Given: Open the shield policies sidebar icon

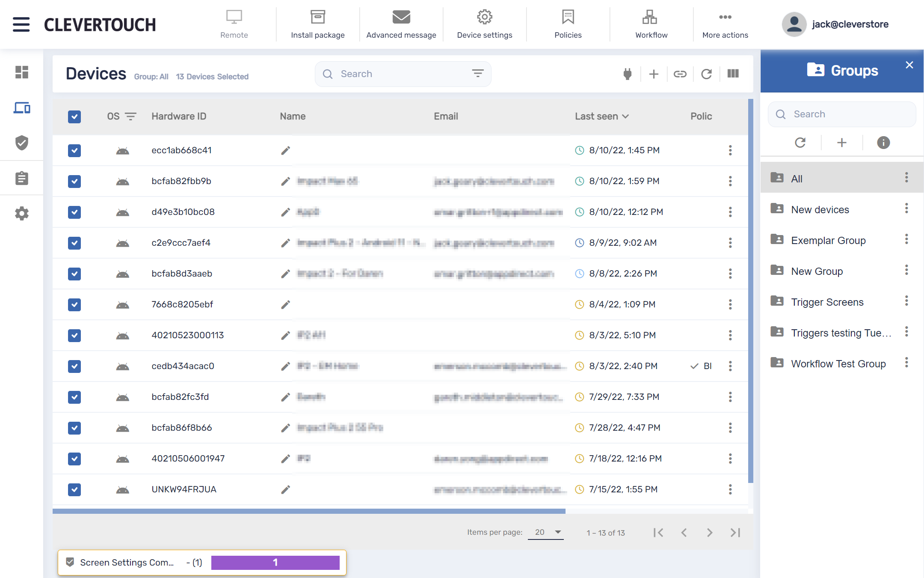Looking at the screenshot, I should click(21, 143).
